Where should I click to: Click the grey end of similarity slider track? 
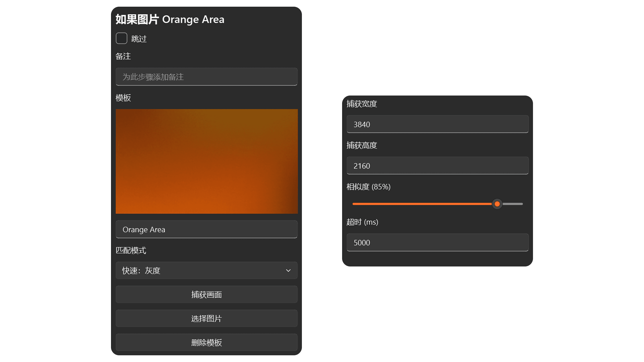[513, 204]
